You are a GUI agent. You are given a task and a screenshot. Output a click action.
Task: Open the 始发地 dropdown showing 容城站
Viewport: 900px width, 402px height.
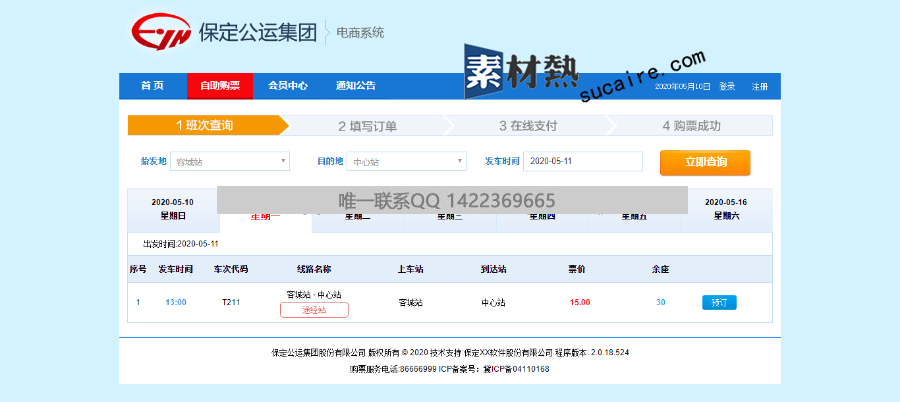pos(230,161)
